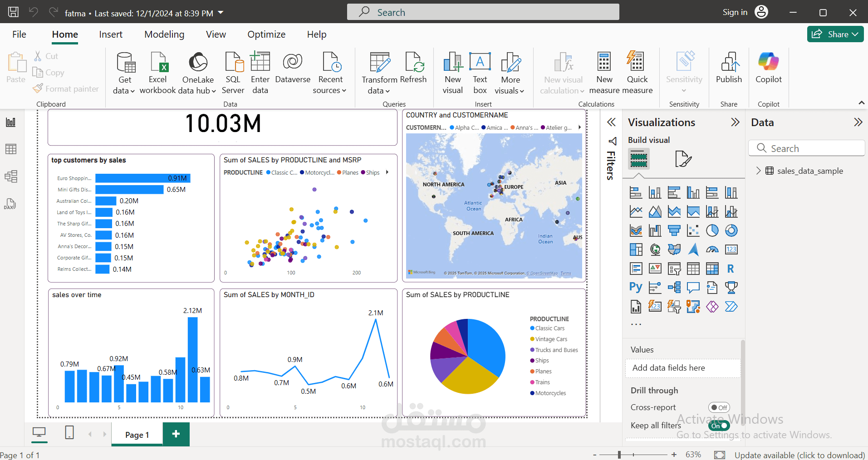Expand the sales_data_sample table
Viewport: 868px width, 460px height.
[x=758, y=171]
